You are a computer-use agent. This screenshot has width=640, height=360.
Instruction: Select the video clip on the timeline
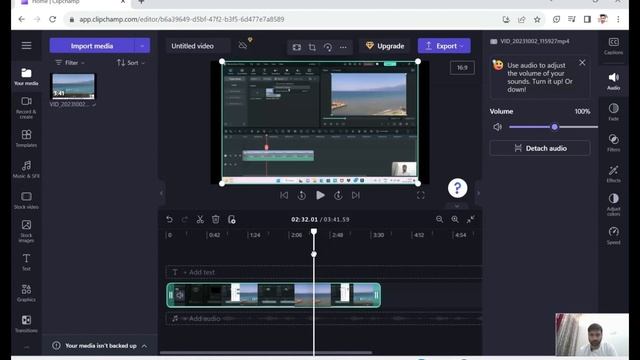[273, 295]
